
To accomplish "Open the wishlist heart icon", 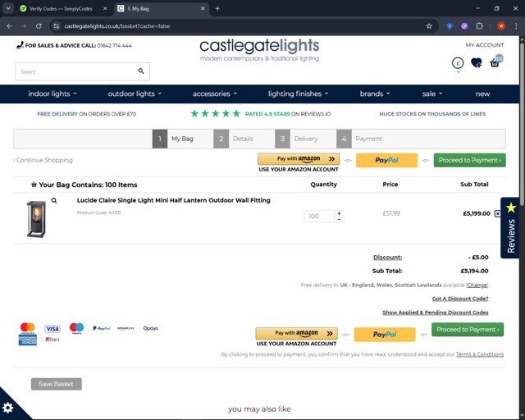I will coord(476,62).
